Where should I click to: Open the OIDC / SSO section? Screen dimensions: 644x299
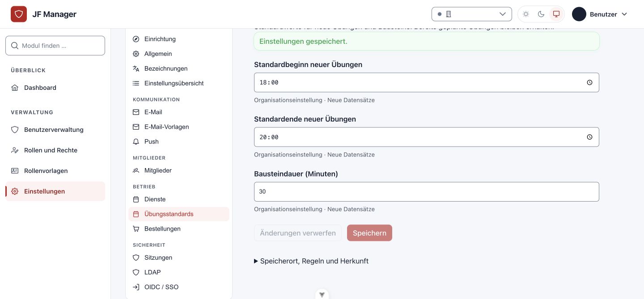pyautogui.click(x=179, y=287)
